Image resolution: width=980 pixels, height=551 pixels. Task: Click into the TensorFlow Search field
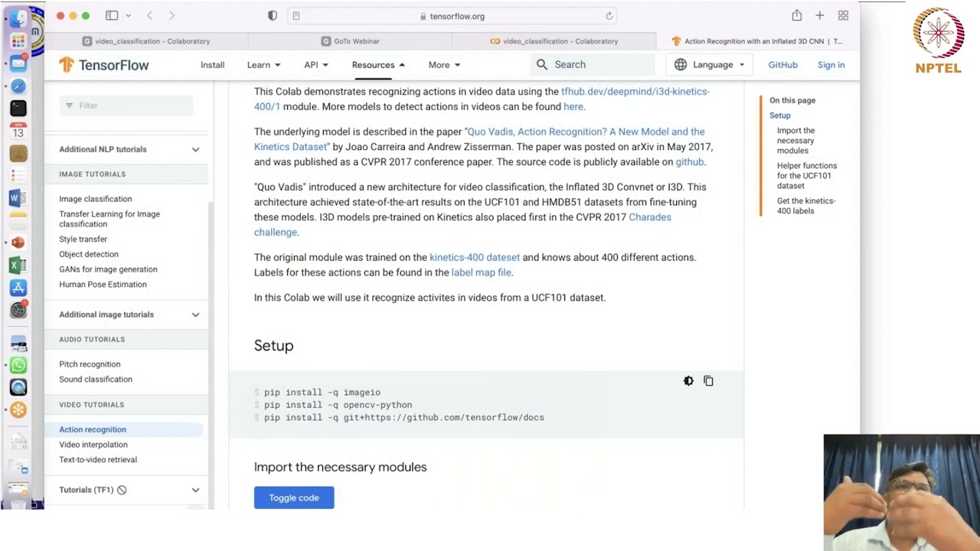point(592,65)
